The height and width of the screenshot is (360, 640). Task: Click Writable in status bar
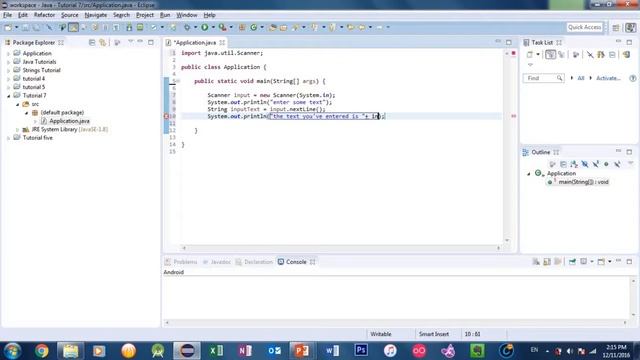pyautogui.click(x=380, y=334)
